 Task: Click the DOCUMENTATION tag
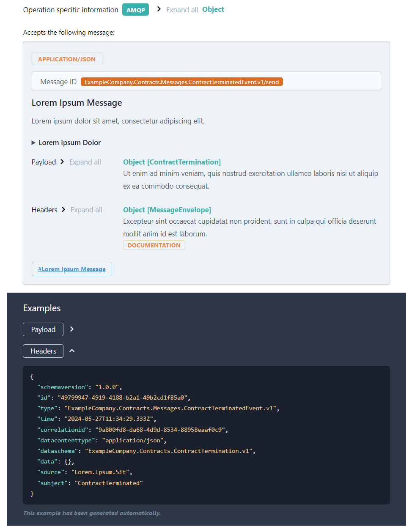click(154, 245)
